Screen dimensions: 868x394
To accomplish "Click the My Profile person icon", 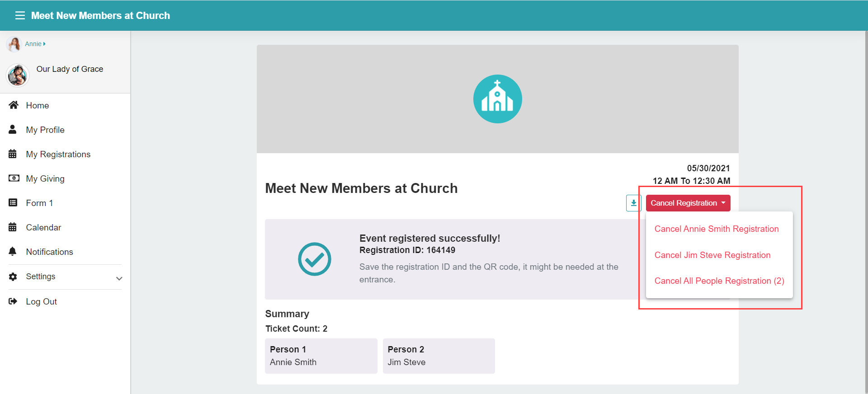I will point(13,130).
